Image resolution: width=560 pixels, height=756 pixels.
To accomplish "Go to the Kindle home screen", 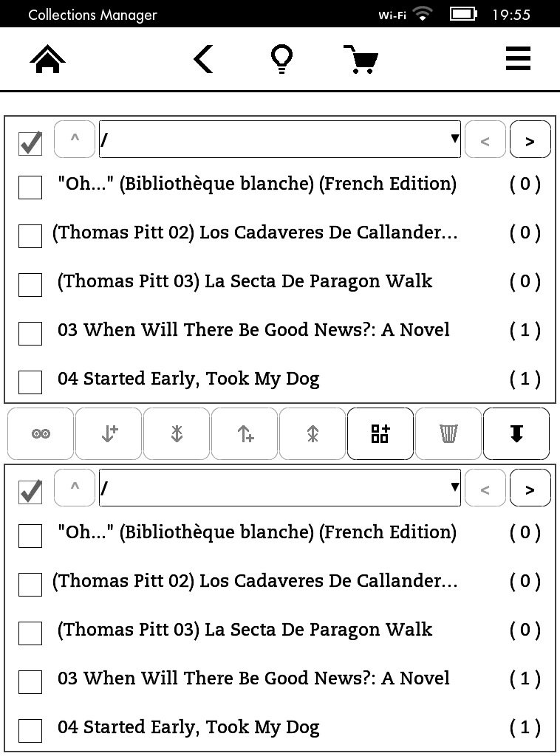I will (x=48, y=59).
